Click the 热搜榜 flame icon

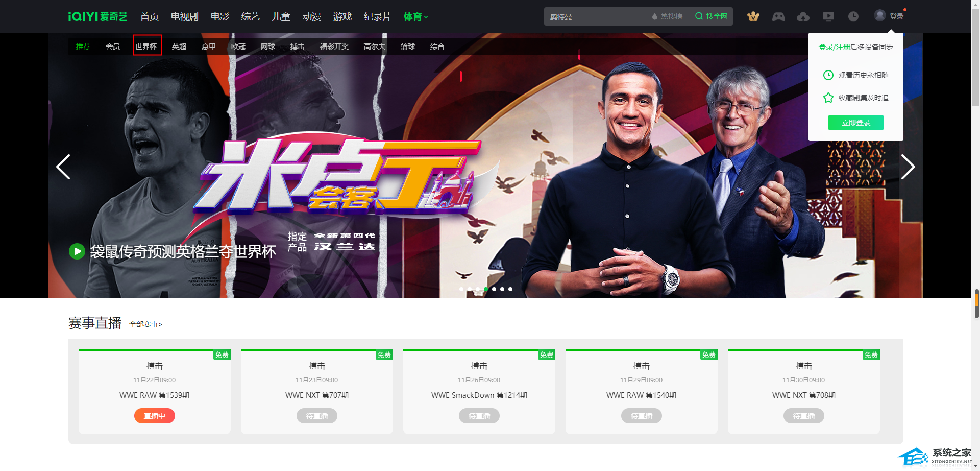pos(654,16)
